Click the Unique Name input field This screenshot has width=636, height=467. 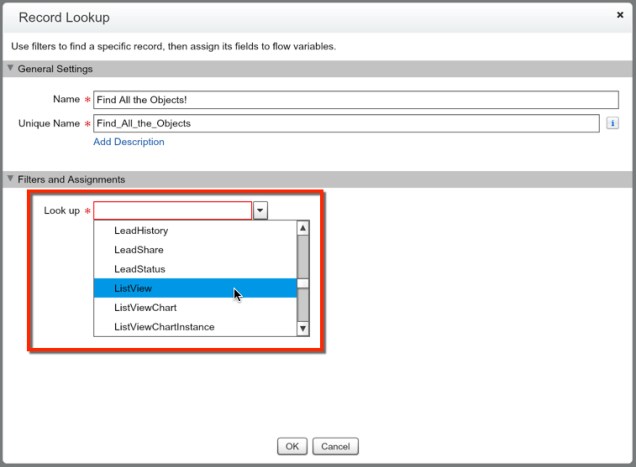tap(346, 123)
